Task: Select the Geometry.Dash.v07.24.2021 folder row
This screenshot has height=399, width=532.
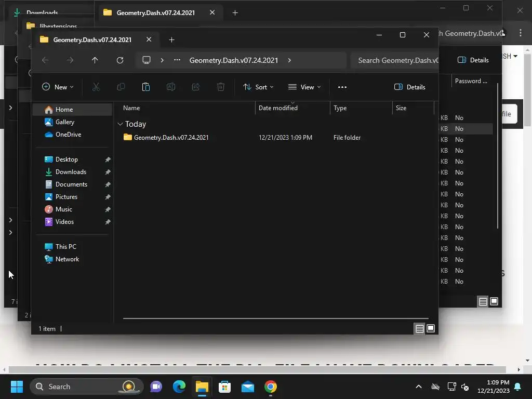Action: point(276,138)
